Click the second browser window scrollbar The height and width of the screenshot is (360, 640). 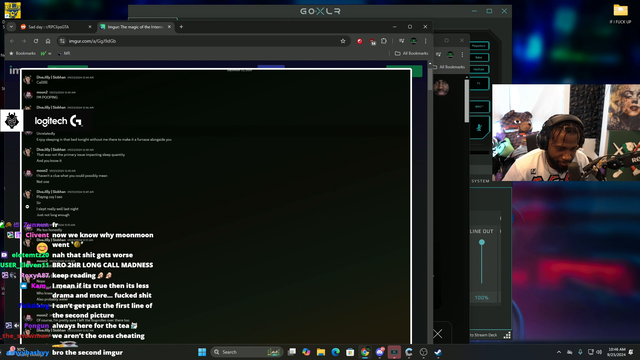(x=467, y=100)
